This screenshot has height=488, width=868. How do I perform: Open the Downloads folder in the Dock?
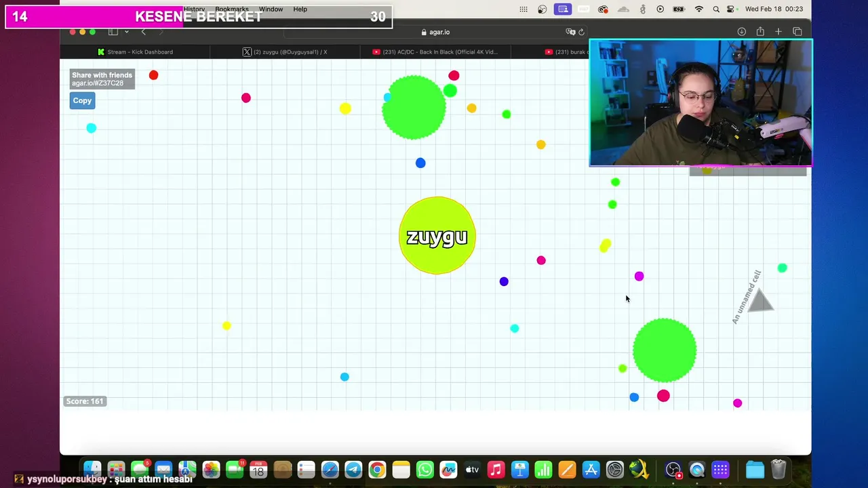pyautogui.click(x=755, y=470)
